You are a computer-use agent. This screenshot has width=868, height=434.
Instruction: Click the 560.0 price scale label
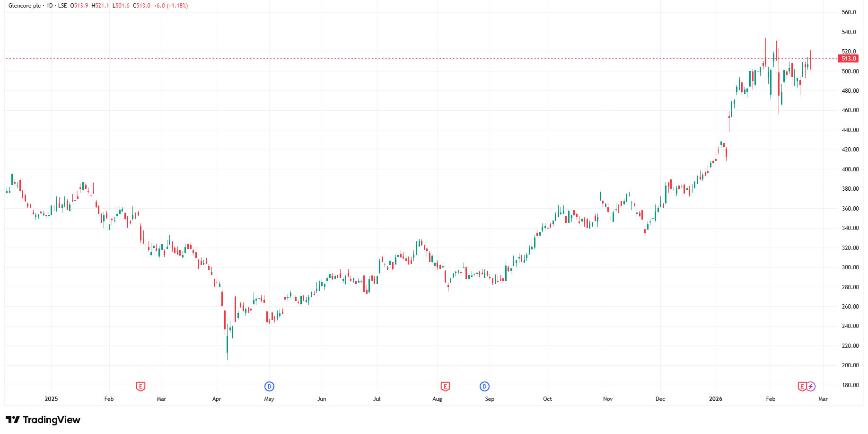pos(849,12)
